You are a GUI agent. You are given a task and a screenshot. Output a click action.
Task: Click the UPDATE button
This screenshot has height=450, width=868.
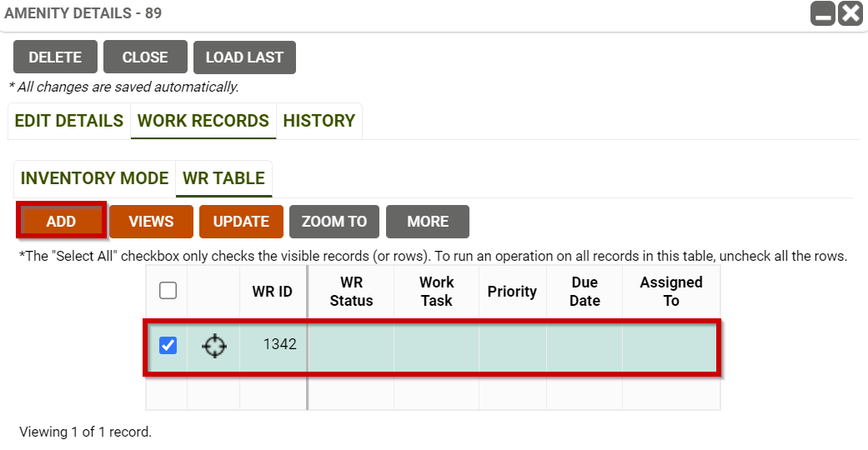pos(241,222)
